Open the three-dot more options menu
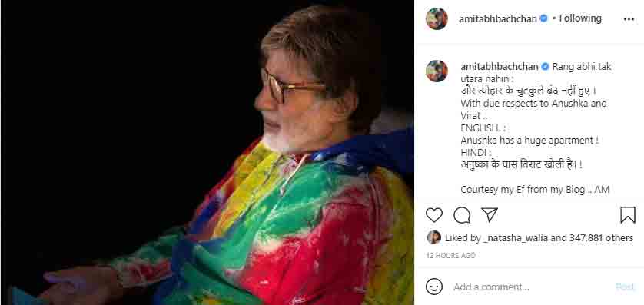This screenshot has width=644, height=305. tap(629, 19)
